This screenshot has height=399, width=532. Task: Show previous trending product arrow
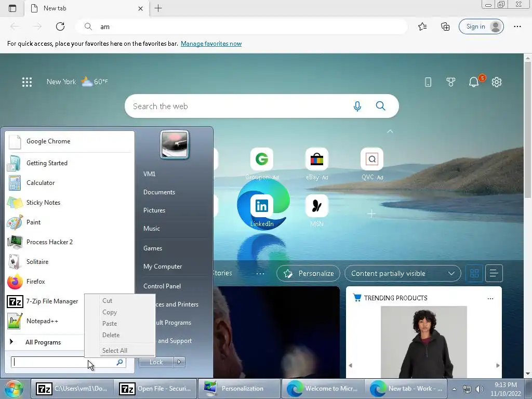click(x=351, y=365)
